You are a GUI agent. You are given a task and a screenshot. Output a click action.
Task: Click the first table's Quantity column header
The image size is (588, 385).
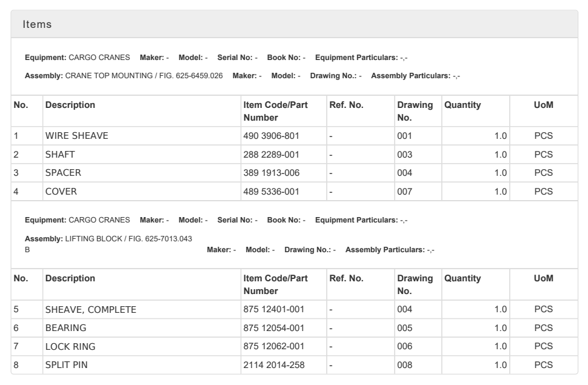pyautogui.click(x=463, y=105)
